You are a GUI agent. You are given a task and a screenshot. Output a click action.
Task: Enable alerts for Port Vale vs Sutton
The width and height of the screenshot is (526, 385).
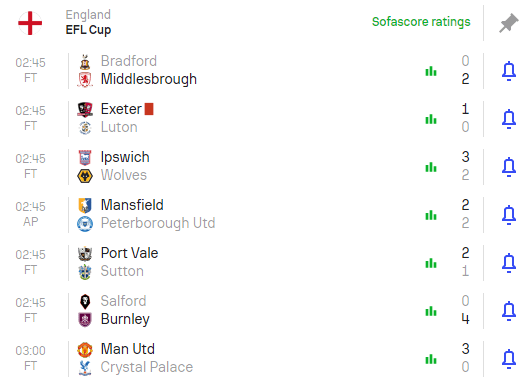click(509, 263)
